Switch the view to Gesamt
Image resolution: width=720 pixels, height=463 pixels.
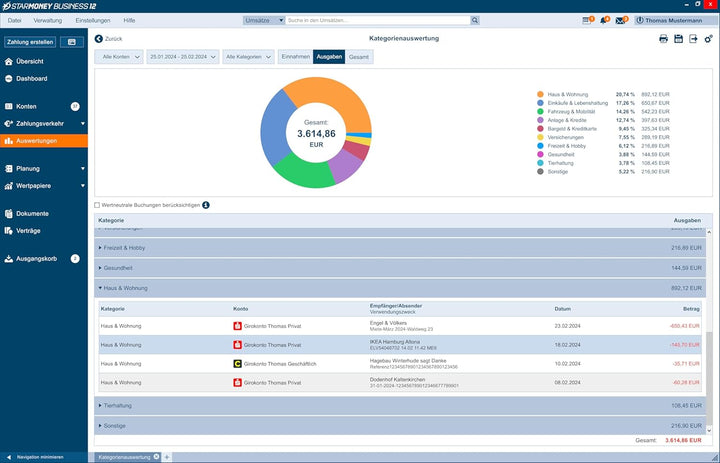359,56
